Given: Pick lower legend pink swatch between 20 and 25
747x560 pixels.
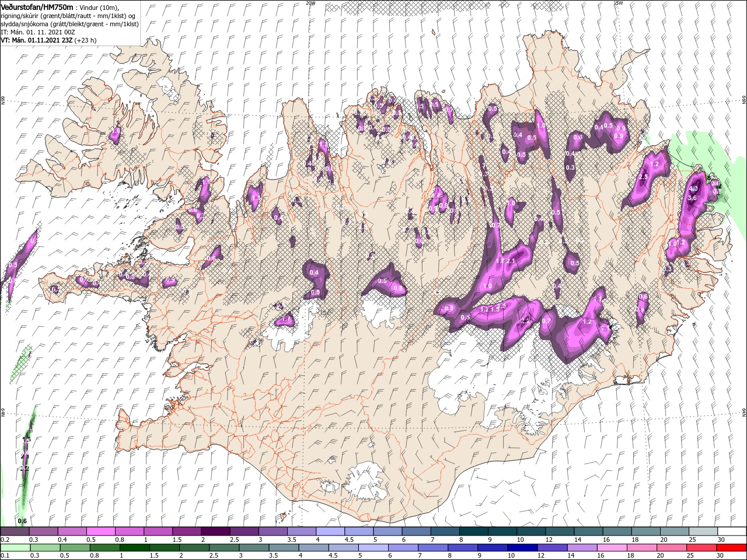Looking at the screenshot, I should [671, 548].
